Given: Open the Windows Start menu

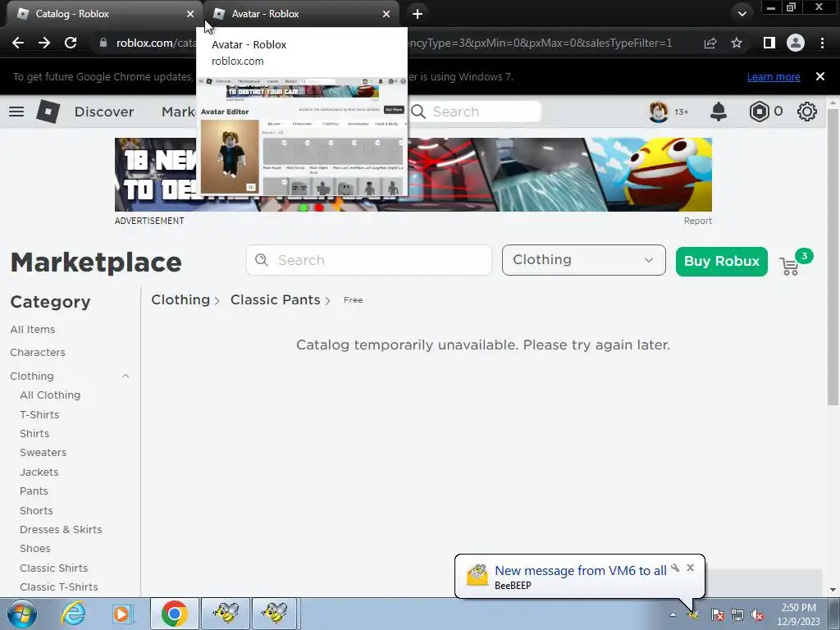Looking at the screenshot, I should [21, 614].
